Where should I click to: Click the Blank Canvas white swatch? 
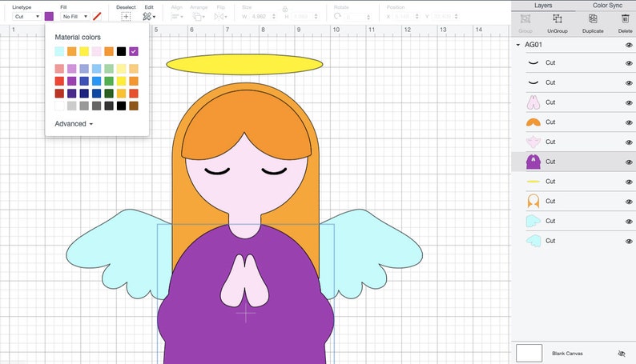pos(529,353)
